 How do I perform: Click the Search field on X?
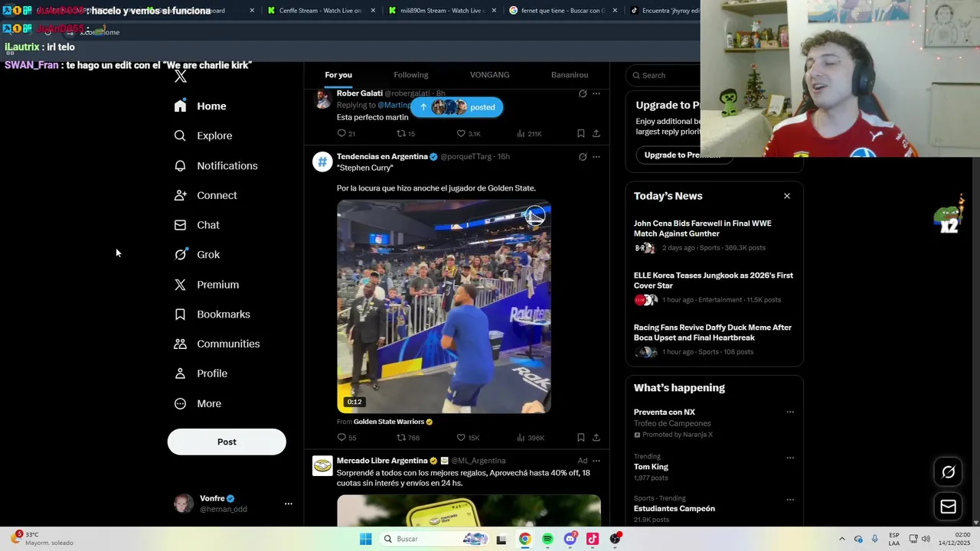pyautogui.click(x=665, y=75)
